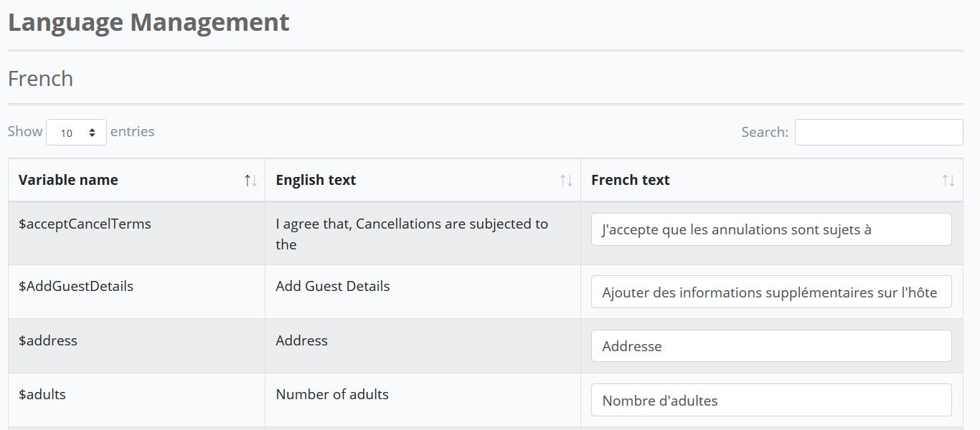Screen dimensions: 980x430
Task: Edit the cancellation terms French translation
Action: [771, 229]
